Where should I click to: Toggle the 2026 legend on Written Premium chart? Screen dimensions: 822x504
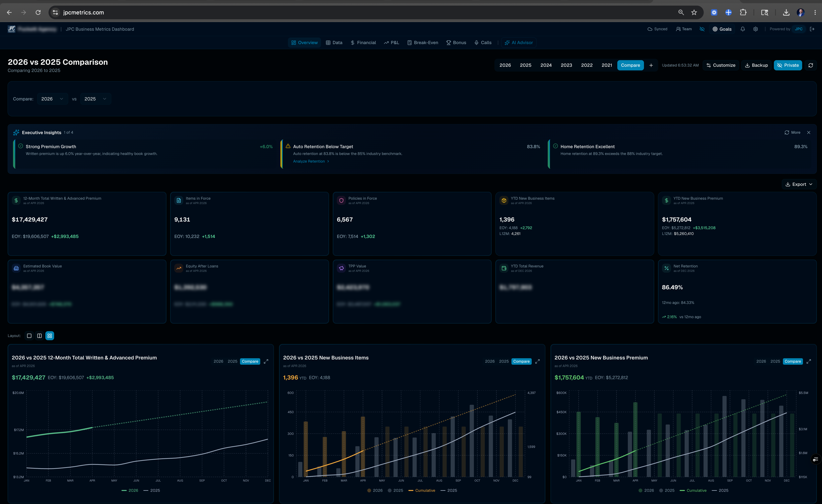pos(130,491)
